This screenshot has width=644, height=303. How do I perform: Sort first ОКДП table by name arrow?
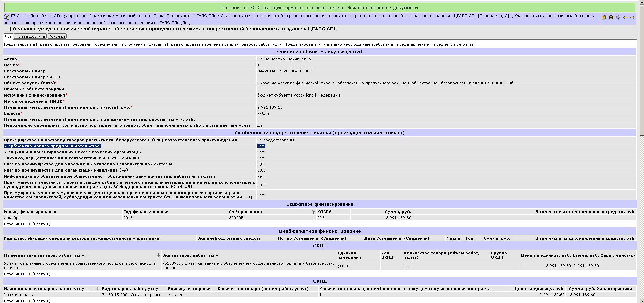158,255
